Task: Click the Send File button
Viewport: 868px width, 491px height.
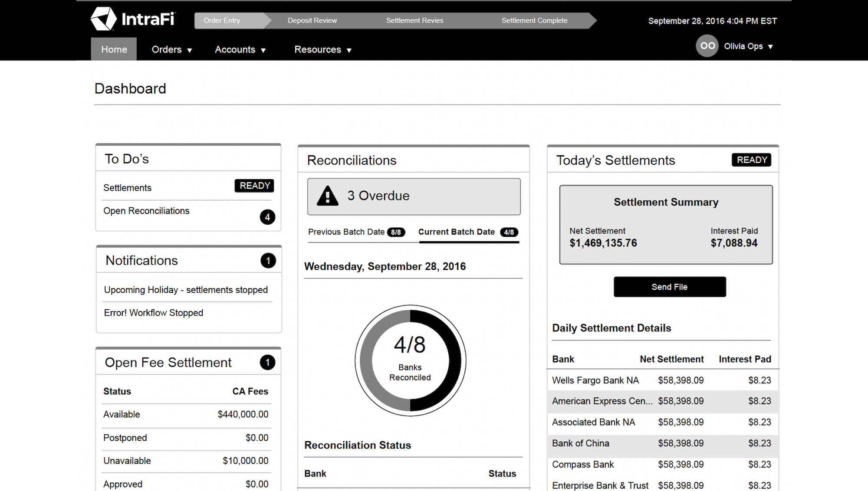Action: coord(670,287)
